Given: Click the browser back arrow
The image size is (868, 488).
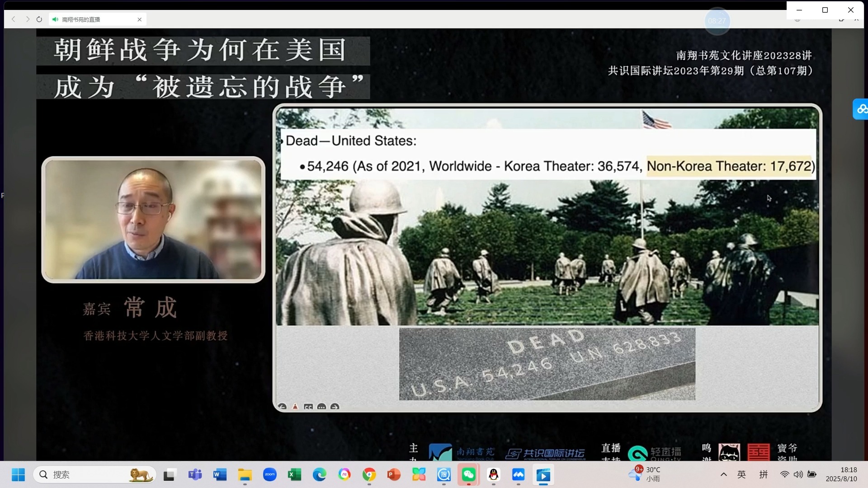Looking at the screenshot, I should pos(14,19).
